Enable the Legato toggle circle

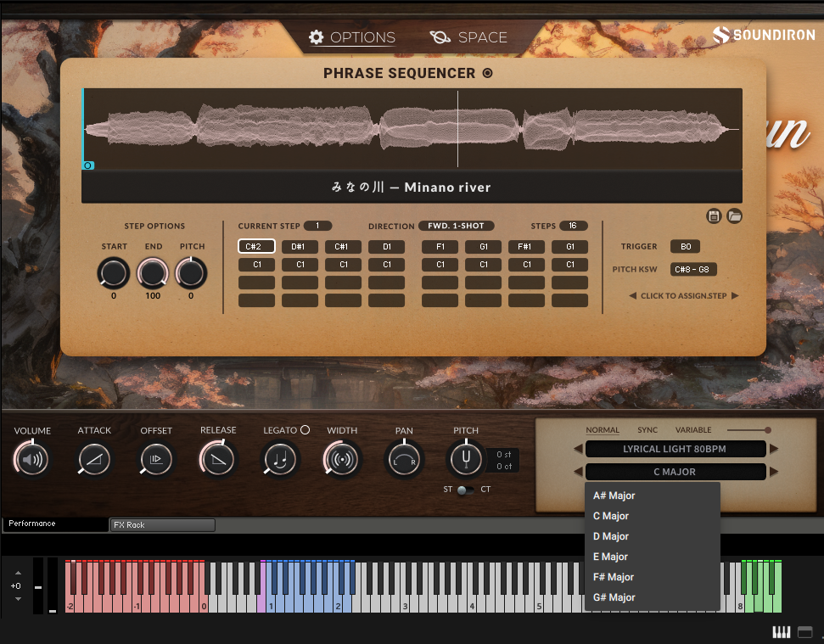pyautogui.click(x=305, y=430)
